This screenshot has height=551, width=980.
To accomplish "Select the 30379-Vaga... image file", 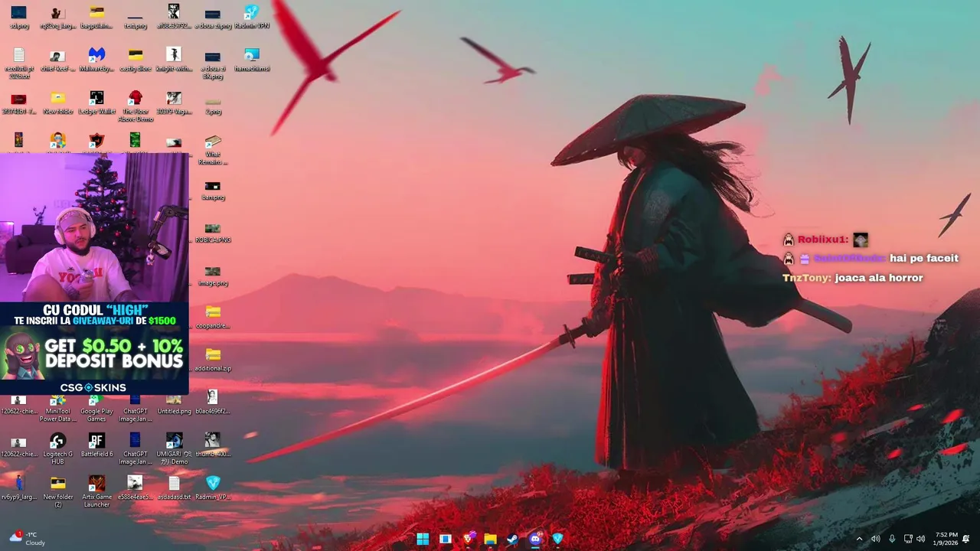I will (174, 103).
